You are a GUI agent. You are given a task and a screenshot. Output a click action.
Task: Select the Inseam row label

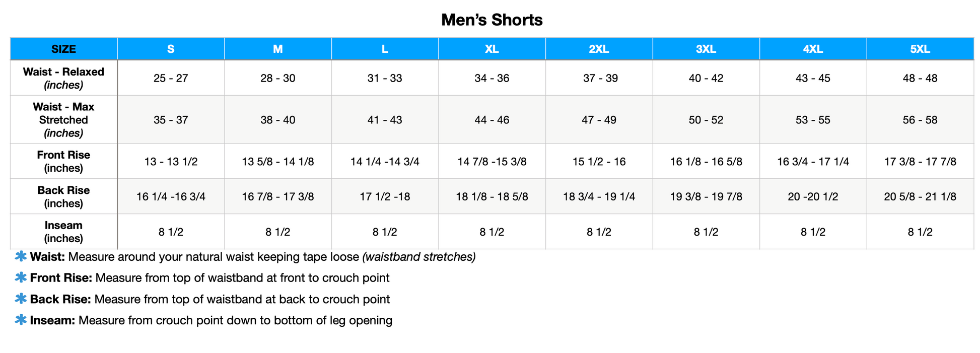pyautogui.click(x=63, y=232)
